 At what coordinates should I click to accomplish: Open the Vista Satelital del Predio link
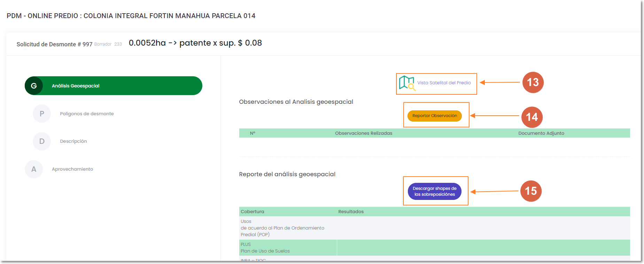444,83
